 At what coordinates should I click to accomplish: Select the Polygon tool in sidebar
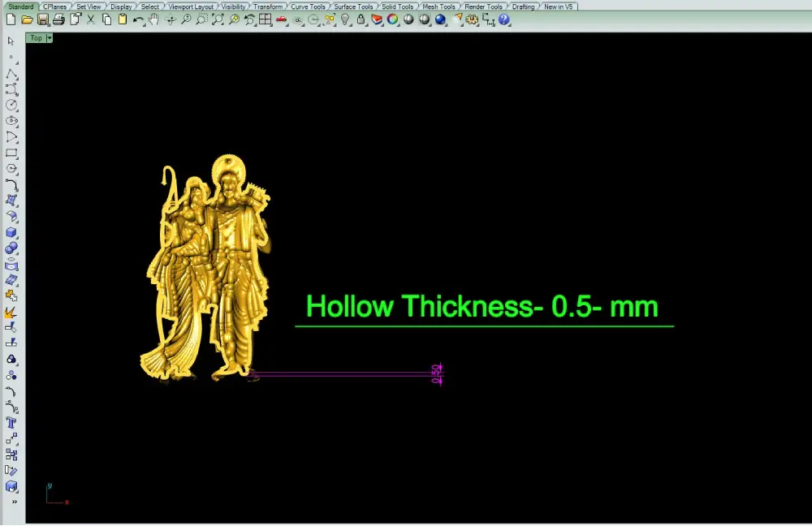11,169
